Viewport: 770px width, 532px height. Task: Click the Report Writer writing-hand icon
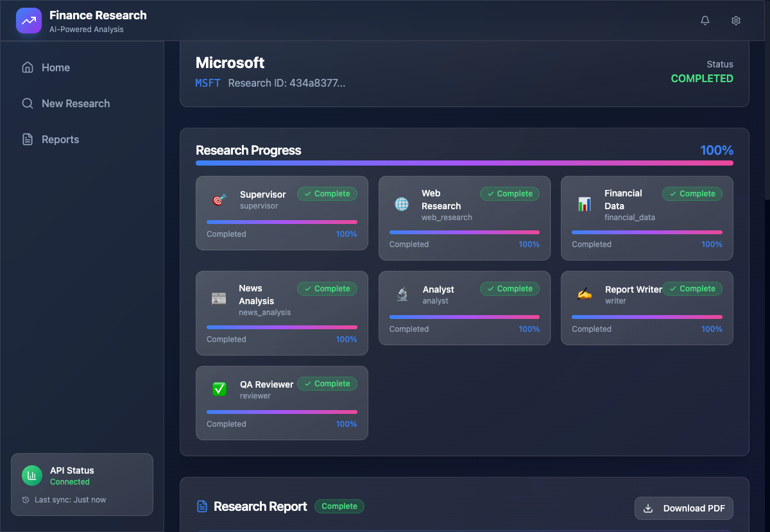tap(585, 294)
